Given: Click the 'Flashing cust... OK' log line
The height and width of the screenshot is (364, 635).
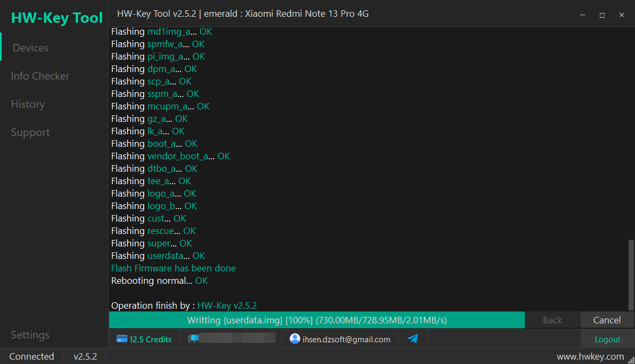Looking at the screenshot, I should click(149, 218).
